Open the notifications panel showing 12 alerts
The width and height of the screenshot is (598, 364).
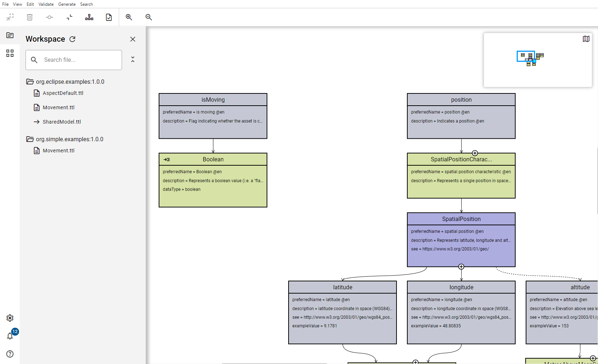coord(10,336)
